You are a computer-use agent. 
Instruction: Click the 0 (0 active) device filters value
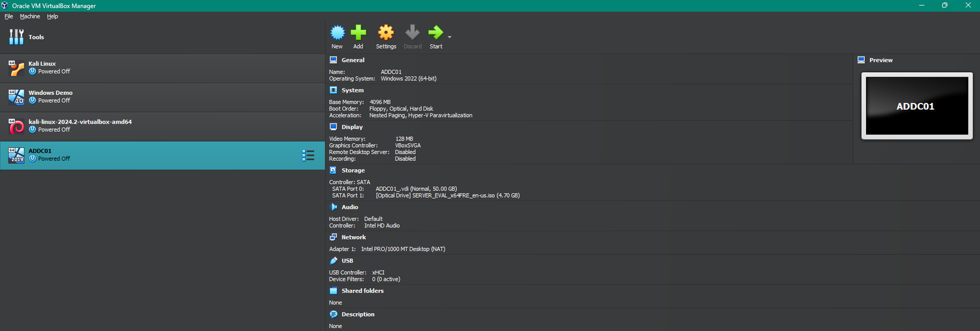(386, 280)
